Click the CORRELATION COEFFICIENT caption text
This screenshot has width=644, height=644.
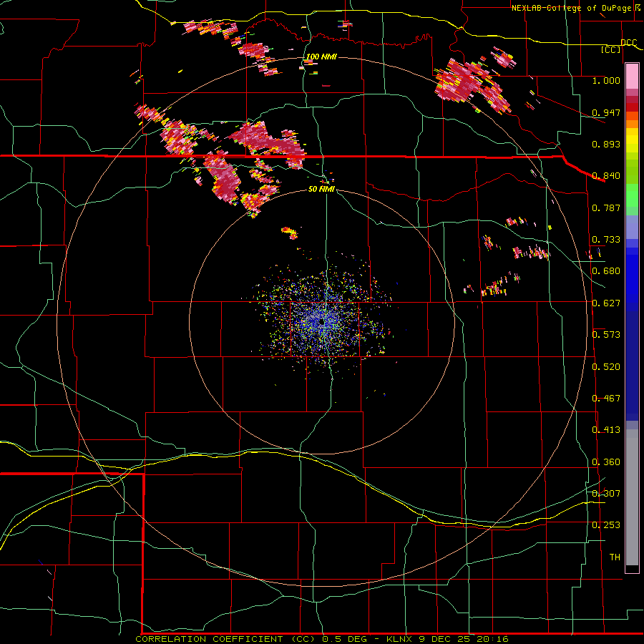click(x=209, y=639)
